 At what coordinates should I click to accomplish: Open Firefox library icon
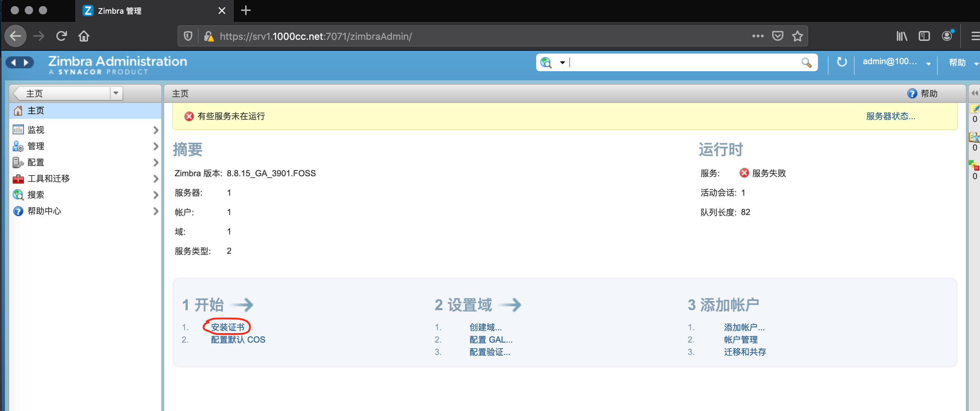[902, 36]
